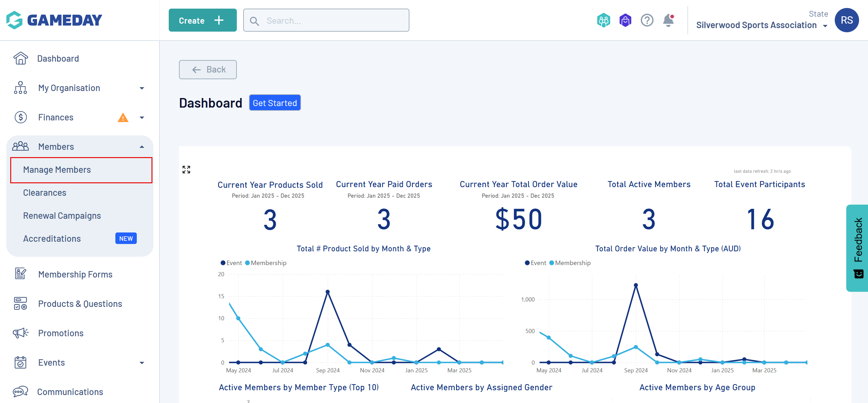
Task: Click the Back button
Action: 207,70
